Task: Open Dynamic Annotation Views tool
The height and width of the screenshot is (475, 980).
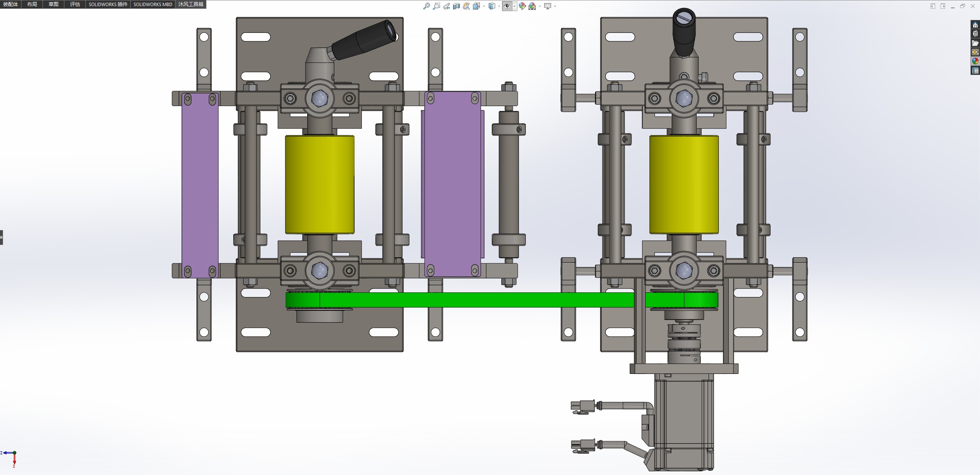Action: coord(466,6)
